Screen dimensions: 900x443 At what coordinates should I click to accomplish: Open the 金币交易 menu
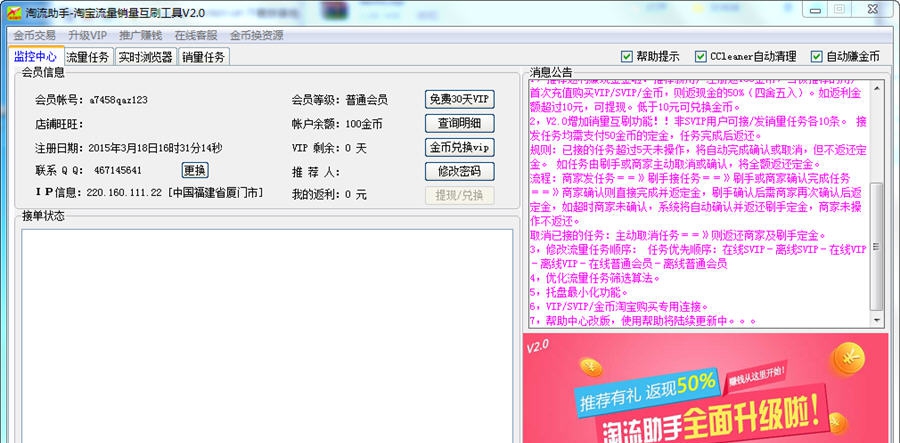(x=34, y=36)
